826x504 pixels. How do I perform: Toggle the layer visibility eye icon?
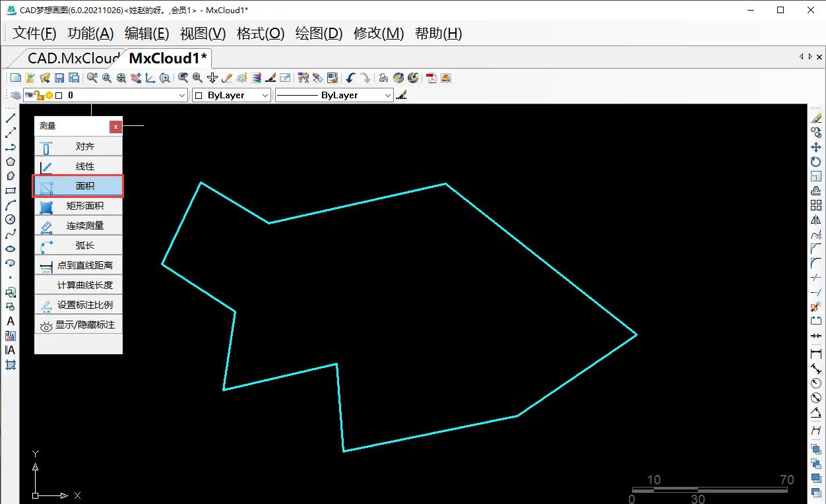point(29,96)
